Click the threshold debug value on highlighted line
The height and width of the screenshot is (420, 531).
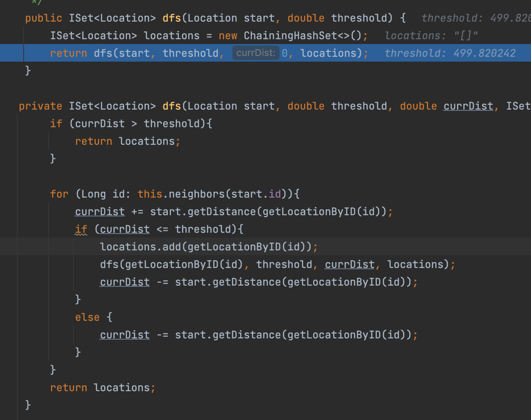coord(450,53)
